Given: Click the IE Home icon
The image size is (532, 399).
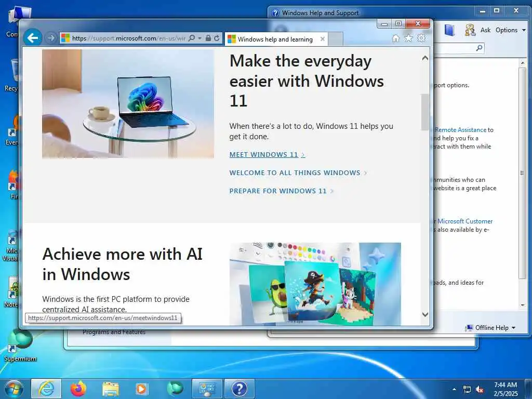Looking at the screenshot, I should [395, 38].
